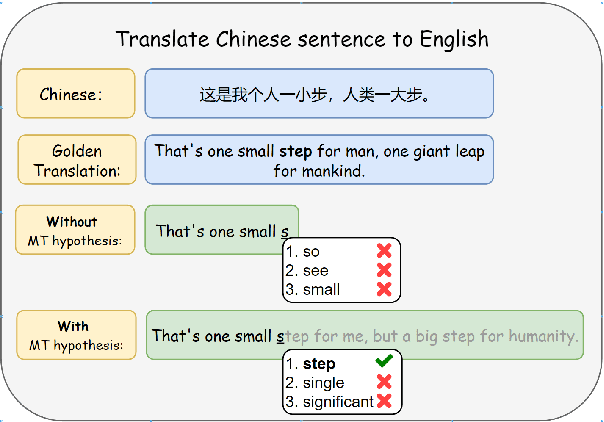Viewport: 604px width, 422px height.
Task: Click the golden translation text box
Action: pos(319,160)
